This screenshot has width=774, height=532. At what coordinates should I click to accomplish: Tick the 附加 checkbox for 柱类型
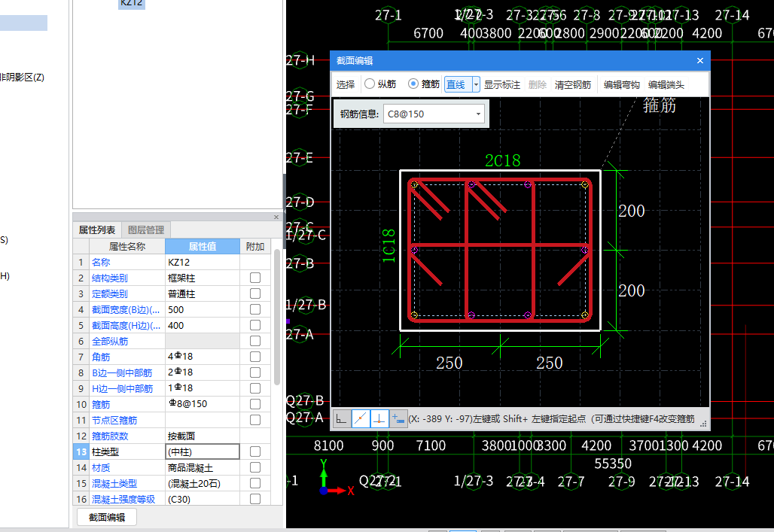click(255, 451)
